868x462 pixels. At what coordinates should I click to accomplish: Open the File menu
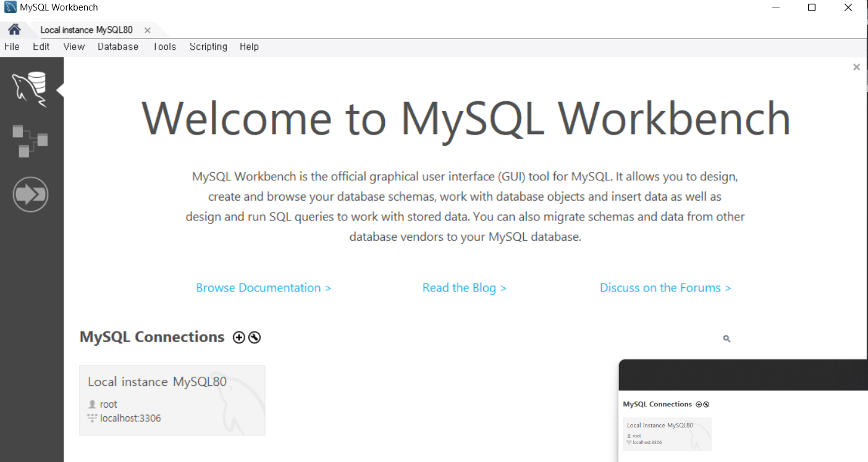click(x=12, y=47)
